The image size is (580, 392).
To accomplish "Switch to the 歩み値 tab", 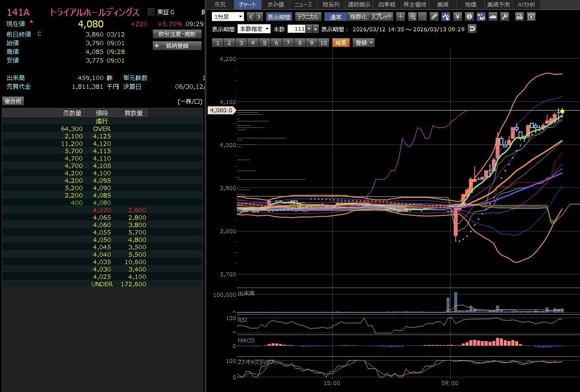I will (275, 4).
